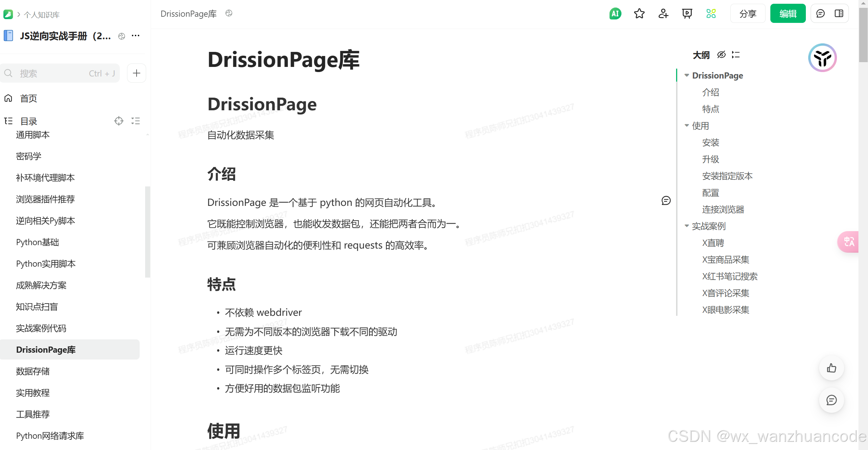The width and height of the screenshot is (868, 450).
Task: Open 逆向相关Py脚本 in the catalog
Action: [x=45, y=221]
